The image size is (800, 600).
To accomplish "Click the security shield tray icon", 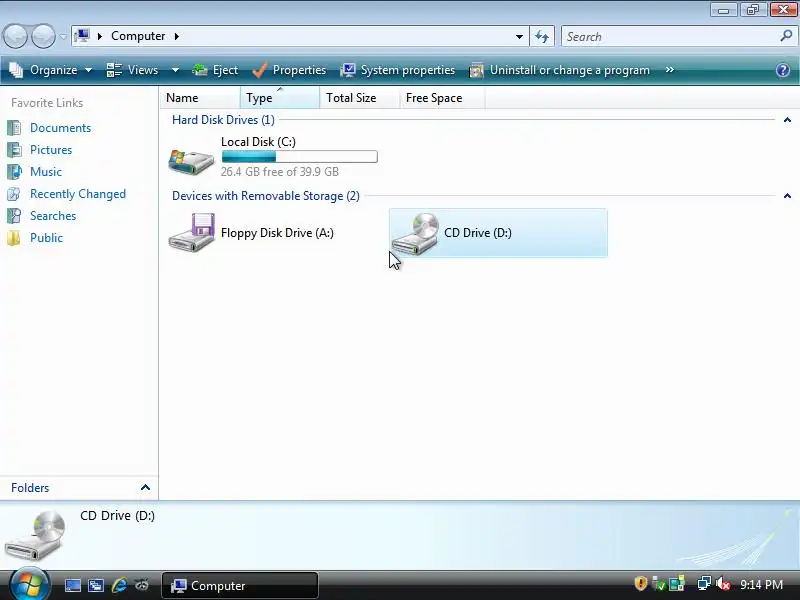I will (640, 583).
